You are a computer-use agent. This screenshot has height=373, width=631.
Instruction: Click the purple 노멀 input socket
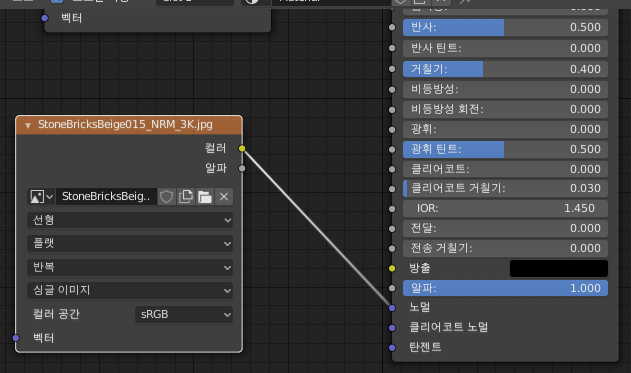392,308
